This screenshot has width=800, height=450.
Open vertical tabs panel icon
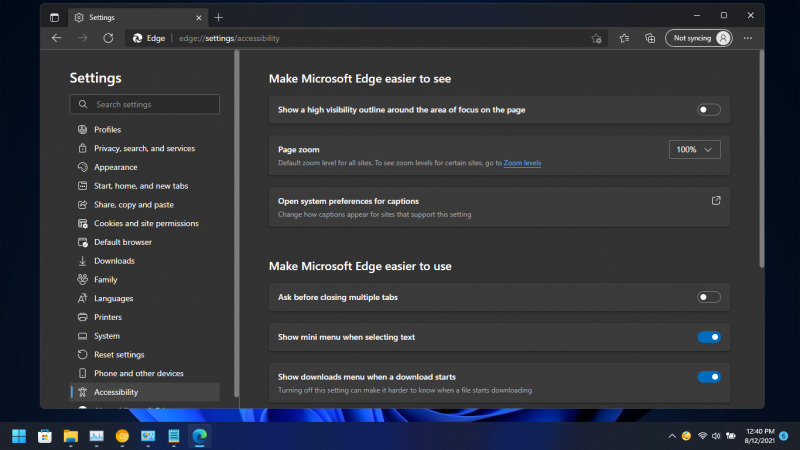pyautogui.click(x=55, y=17)
